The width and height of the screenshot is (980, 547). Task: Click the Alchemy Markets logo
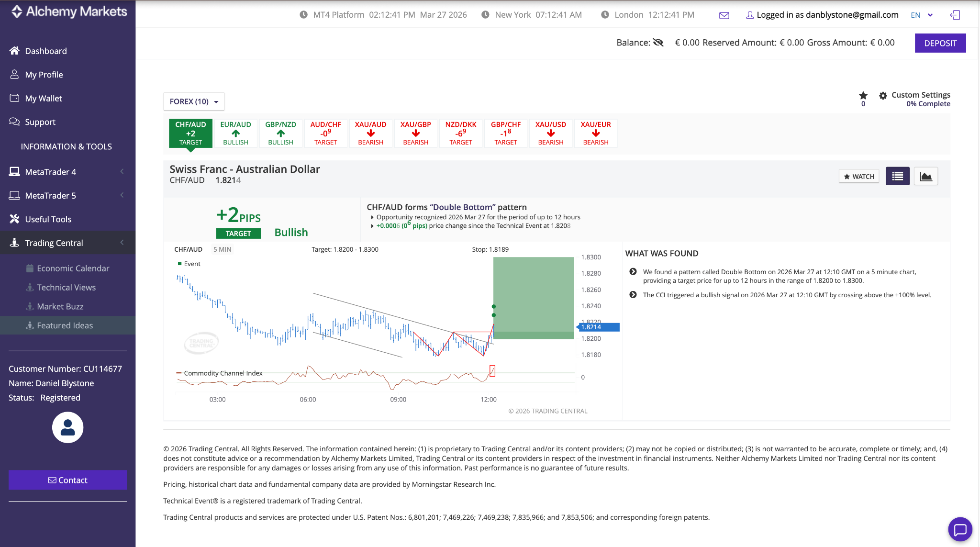pos(69,11)
